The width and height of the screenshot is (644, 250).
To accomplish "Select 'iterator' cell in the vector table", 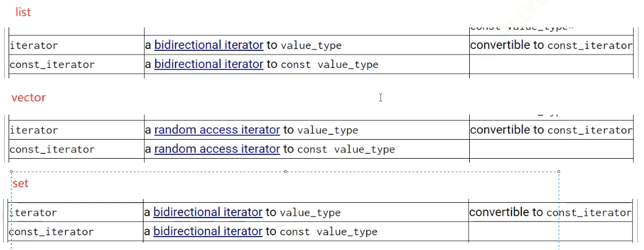I will coord(34,131).
